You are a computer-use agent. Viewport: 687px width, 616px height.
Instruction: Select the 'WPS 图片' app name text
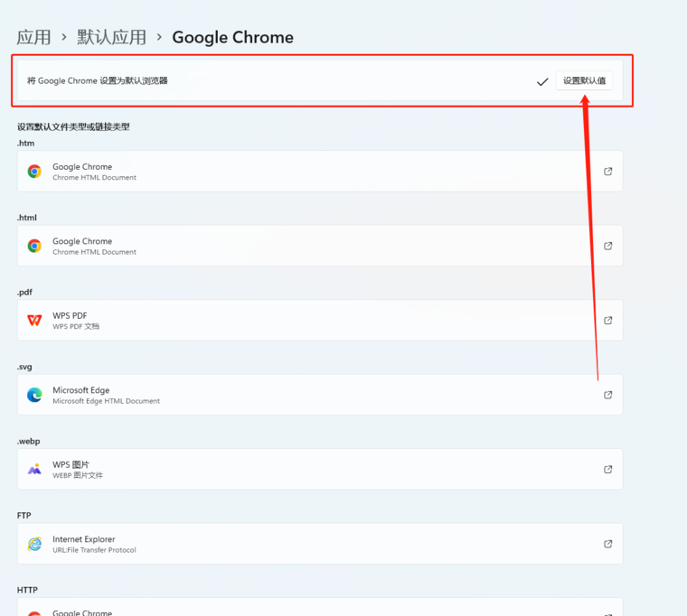(71, 464)
